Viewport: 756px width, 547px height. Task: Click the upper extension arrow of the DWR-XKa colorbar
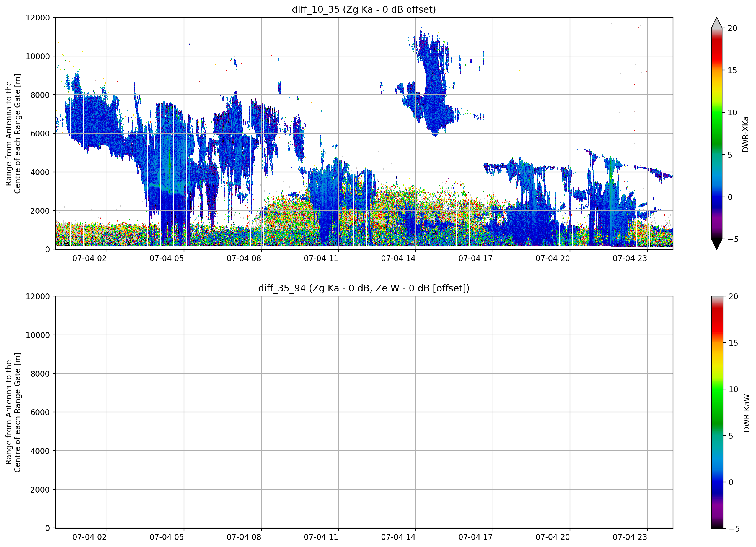(717, 23)
